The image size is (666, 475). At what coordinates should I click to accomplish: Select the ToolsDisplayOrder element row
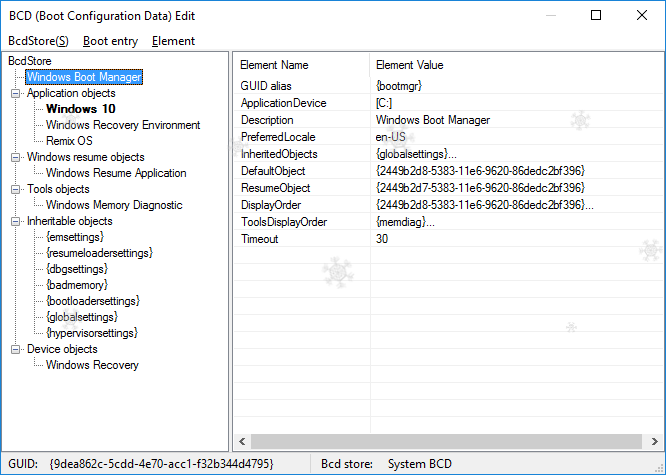point(449,222)
